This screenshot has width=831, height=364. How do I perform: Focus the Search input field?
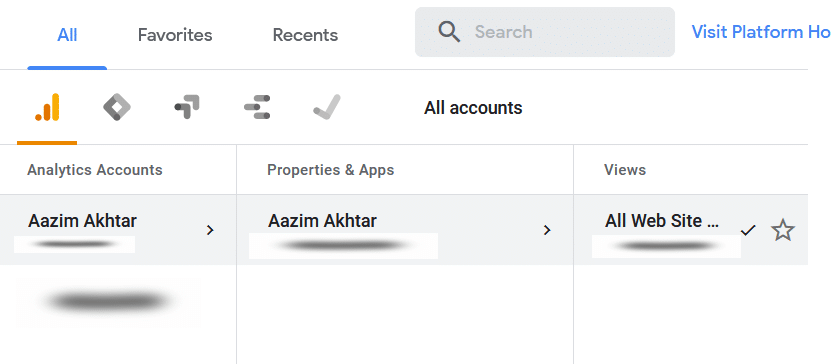(x=545, y=32)
